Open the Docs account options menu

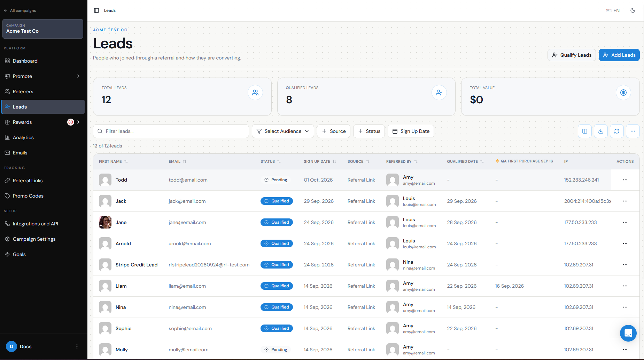point(77,346)
